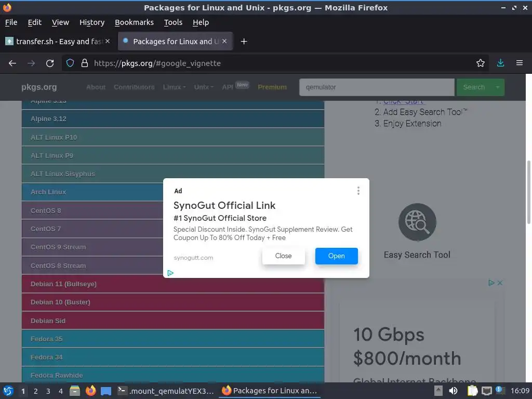Open the Tools menu
Image resolution: width=532 pixels, height=399 pixels.
point(173,22)
